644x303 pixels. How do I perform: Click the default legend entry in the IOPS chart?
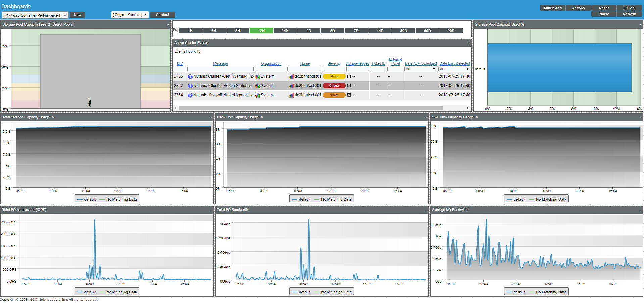tap(87, 292)
